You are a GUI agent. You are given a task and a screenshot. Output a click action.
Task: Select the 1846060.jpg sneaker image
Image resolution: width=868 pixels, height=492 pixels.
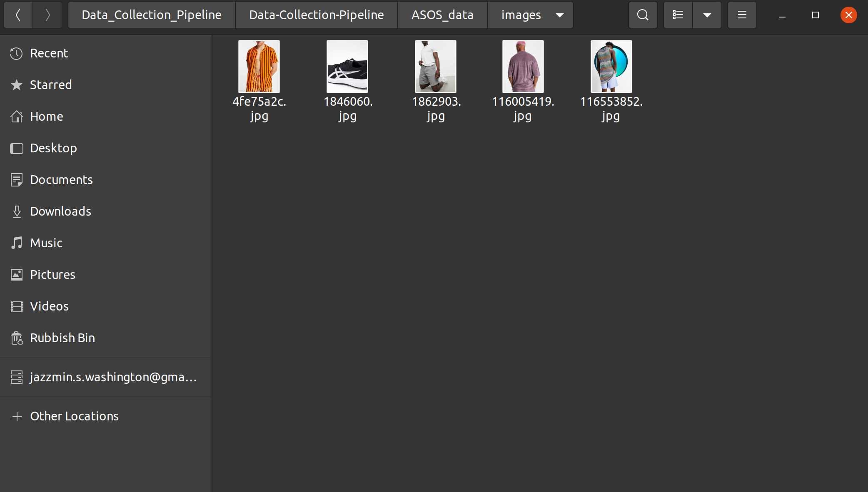coord(347,67)
